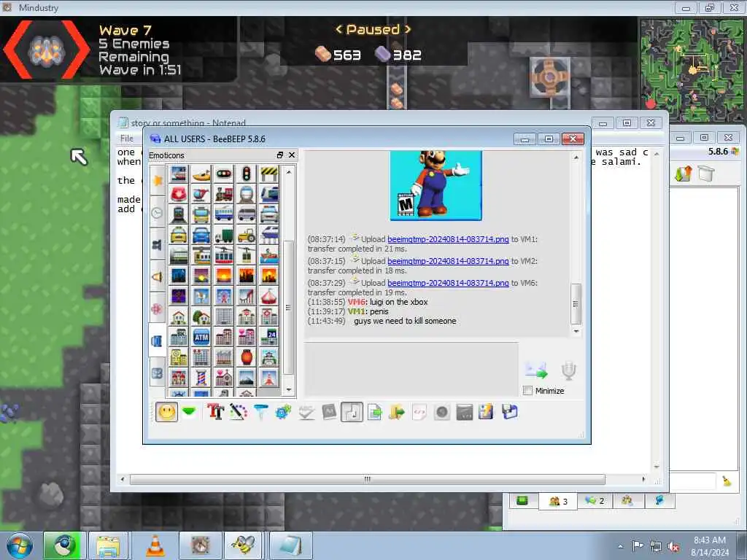747x560 pixels.
Task: Insert the police car emoticon
Action: point(269,214)
